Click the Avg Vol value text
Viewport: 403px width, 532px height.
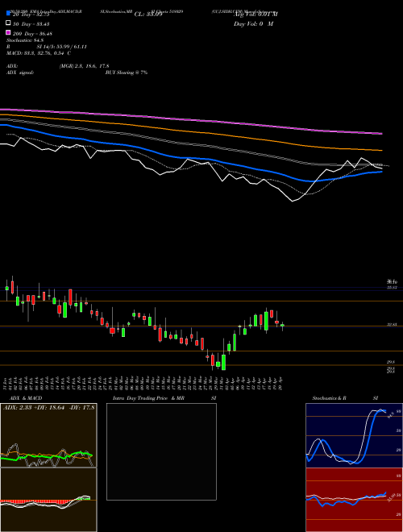[256, 15]
